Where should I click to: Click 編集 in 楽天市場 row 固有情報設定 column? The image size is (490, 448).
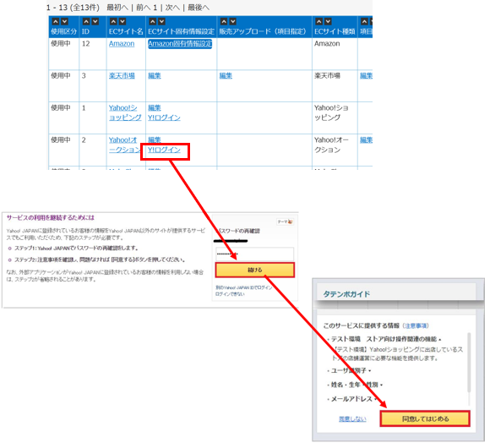(155, 76)
